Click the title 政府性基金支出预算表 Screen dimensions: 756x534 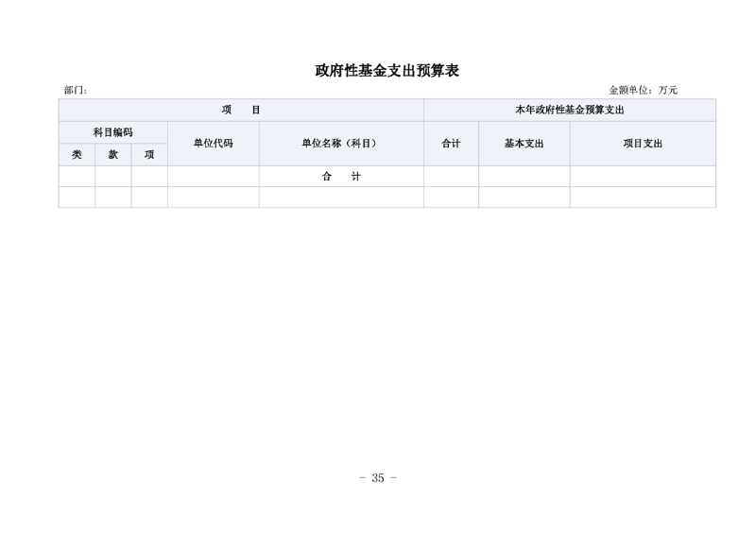pos(387,71)
